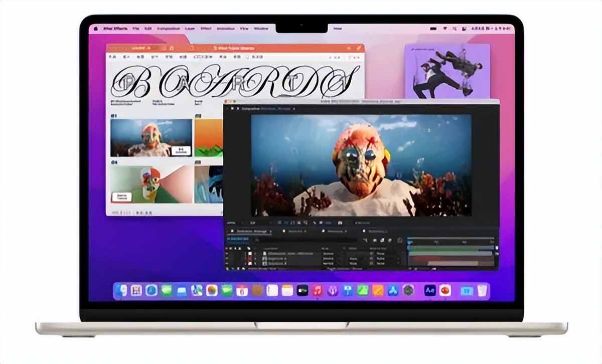The width and height of the screenshot is (602, 364).
Task: Open the Downloads folder in Dock
Action: (x=466, y=291)
